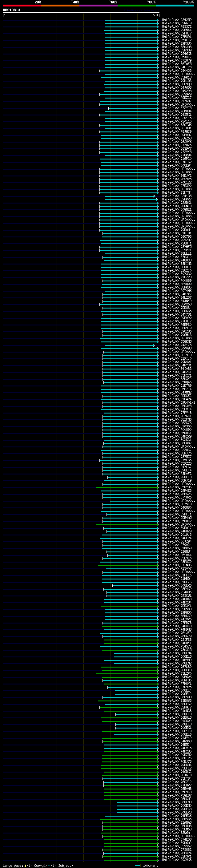Select the UniRef100_Q2KGJ7 label
This screenshot has width=197, height=868.
[176, 708]
